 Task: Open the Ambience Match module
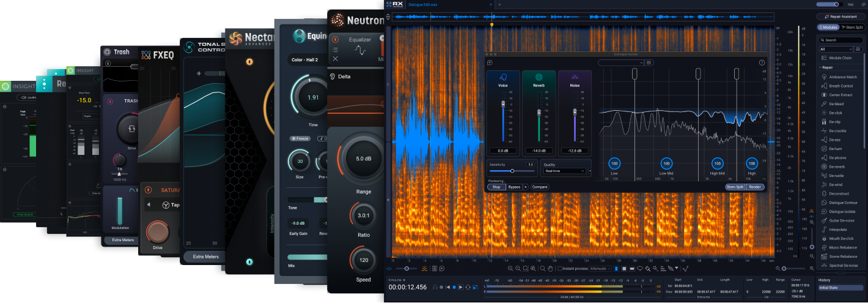[x=840, y=77]
